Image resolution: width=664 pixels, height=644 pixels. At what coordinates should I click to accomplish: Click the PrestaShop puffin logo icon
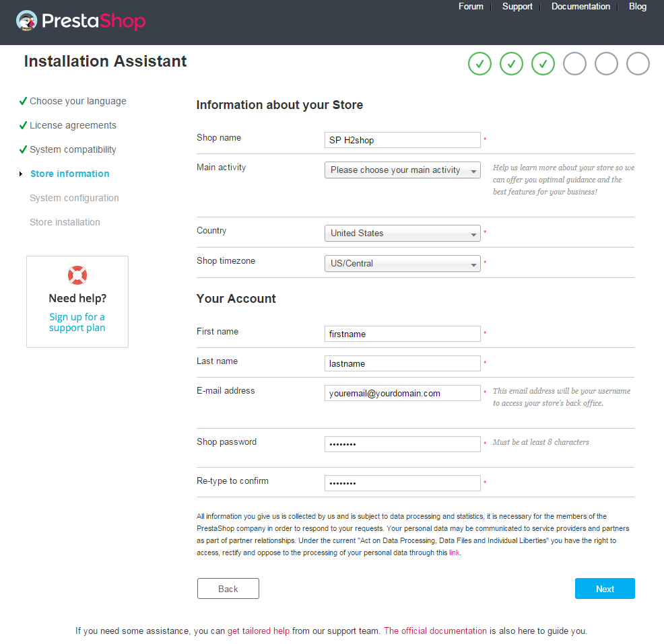tap(26, 21)
